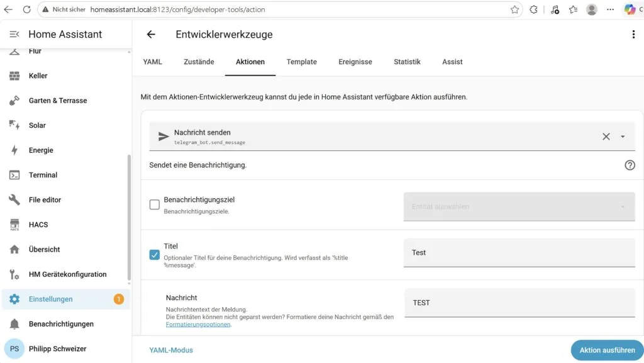Open Einstellungen gear icon
Viewport: 644px width, 363px height.
pyautogui.click(x=14, y=299)
